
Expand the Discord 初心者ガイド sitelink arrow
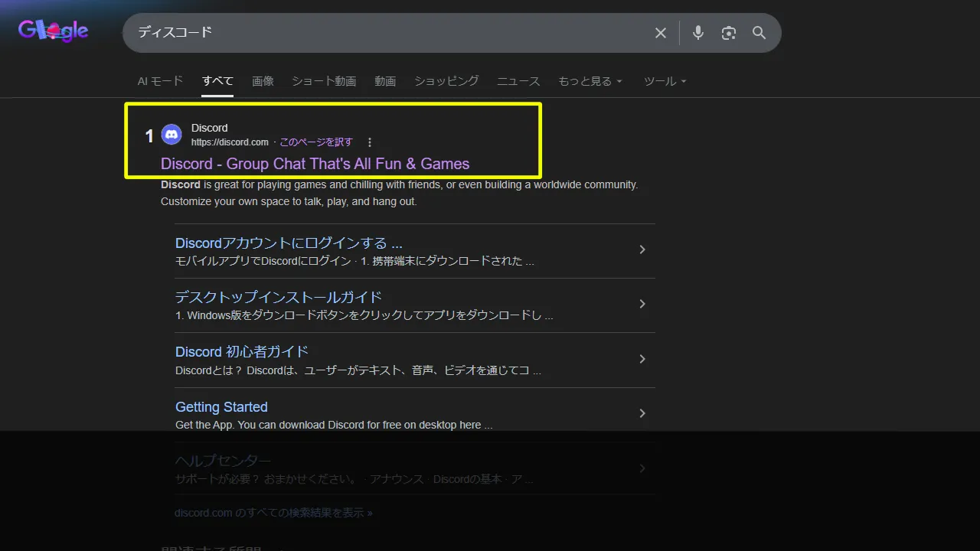click(642, 358)
